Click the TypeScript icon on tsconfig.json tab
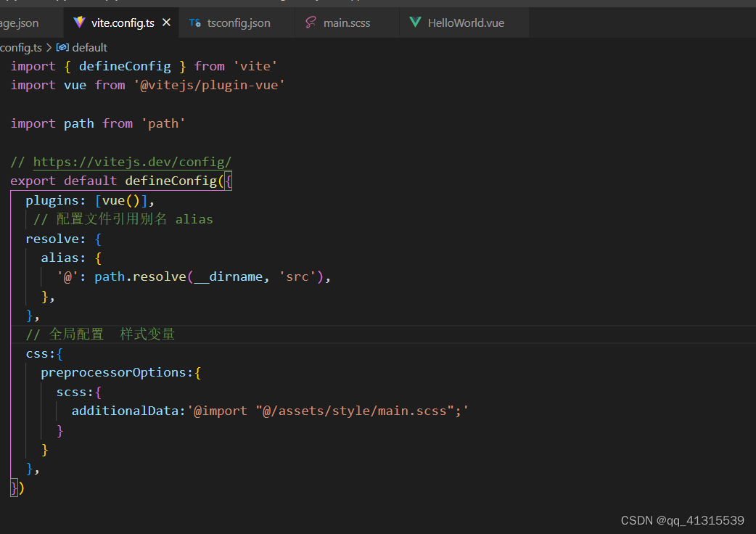The image size is (756, 534). click(x=194, y=22)
